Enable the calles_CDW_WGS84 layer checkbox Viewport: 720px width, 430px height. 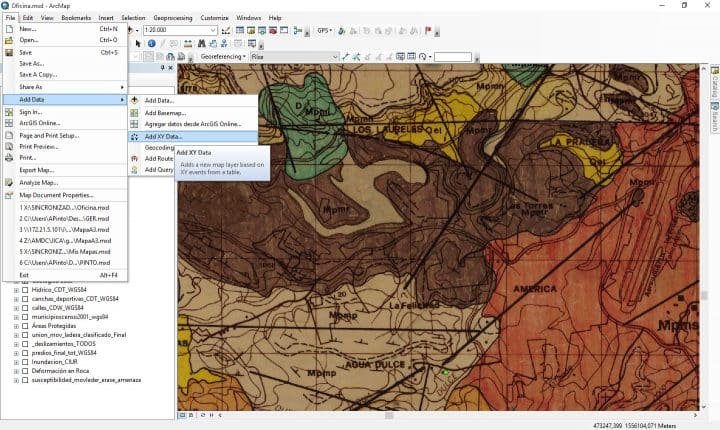(25, 308)
